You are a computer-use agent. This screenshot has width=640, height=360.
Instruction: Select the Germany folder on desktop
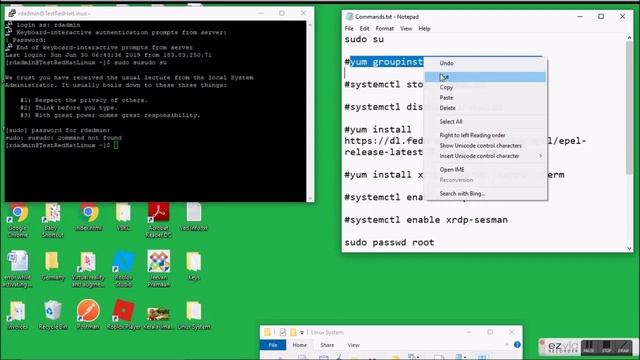coord(53,266)
